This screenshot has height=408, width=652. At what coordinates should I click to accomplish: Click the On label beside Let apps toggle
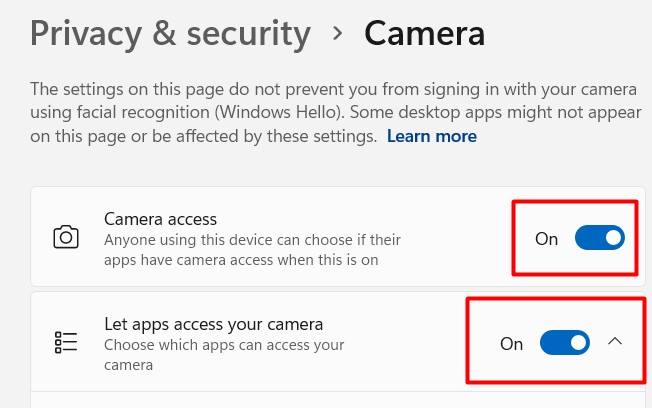[x=511, y=344]
